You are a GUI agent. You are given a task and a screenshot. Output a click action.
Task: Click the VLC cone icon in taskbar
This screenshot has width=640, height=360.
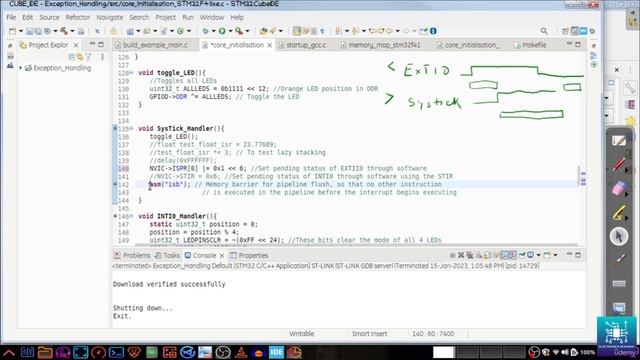241,352
